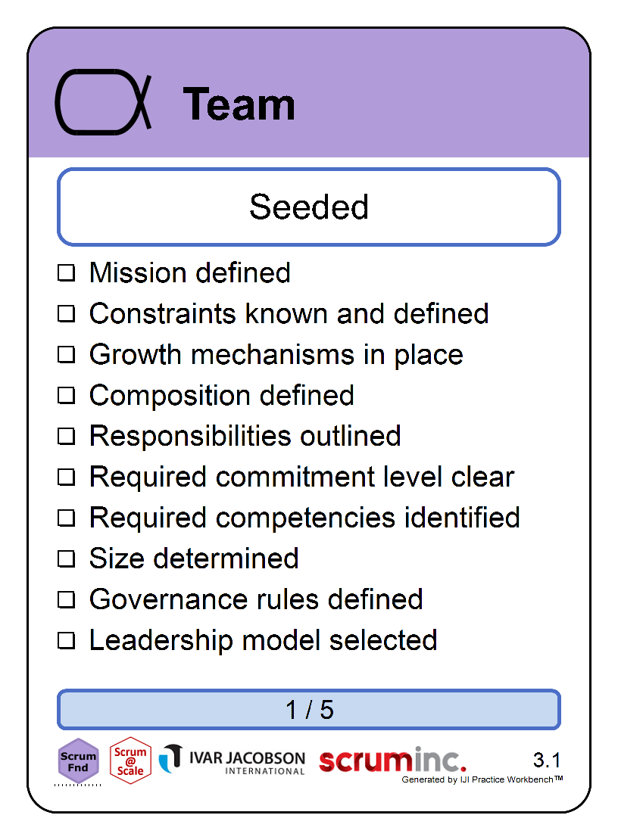Check the Growth mechanisms in place box
Image resolution: width=618 pixels, height=840 pixels.
(67, 354)
